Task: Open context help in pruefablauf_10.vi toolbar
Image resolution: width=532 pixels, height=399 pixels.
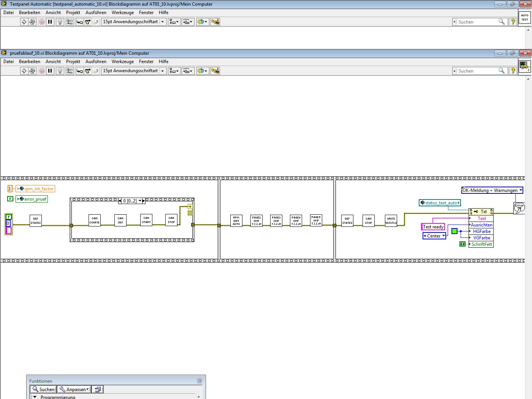Action: pyautogui.click(x=513, y=71)
